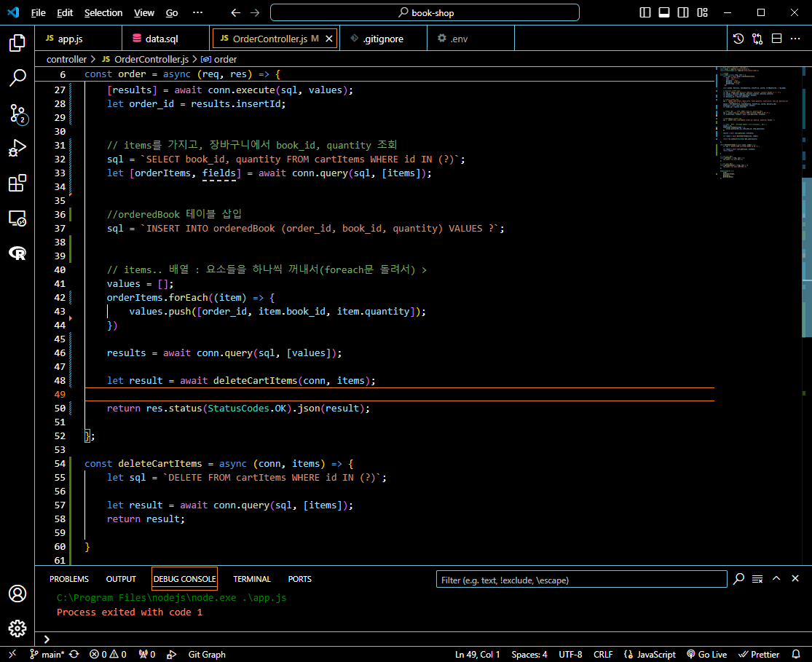Show hidden menu bar items
Image resolution: width=812 pixels, height=662 pixels.
[x=198, y=13]
